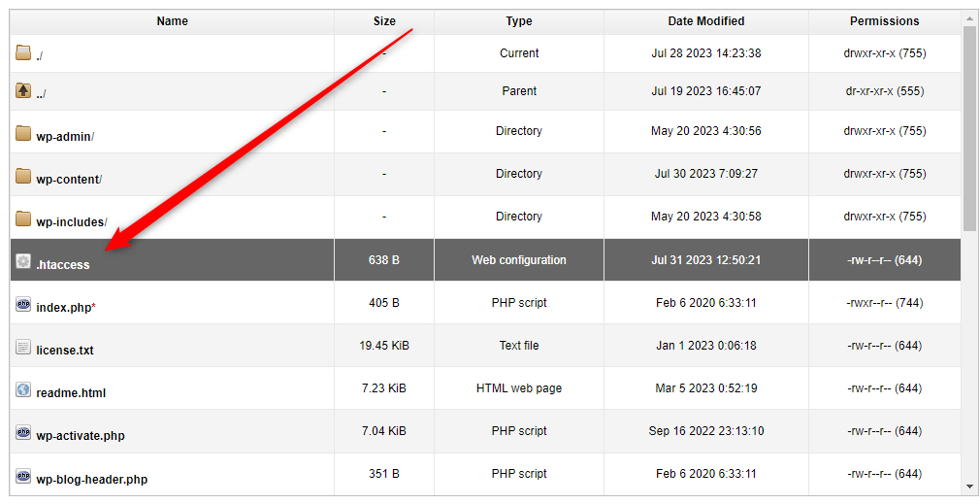Click the scrollbar down arrow
980x504 pixels.
(x=970, y=486)
